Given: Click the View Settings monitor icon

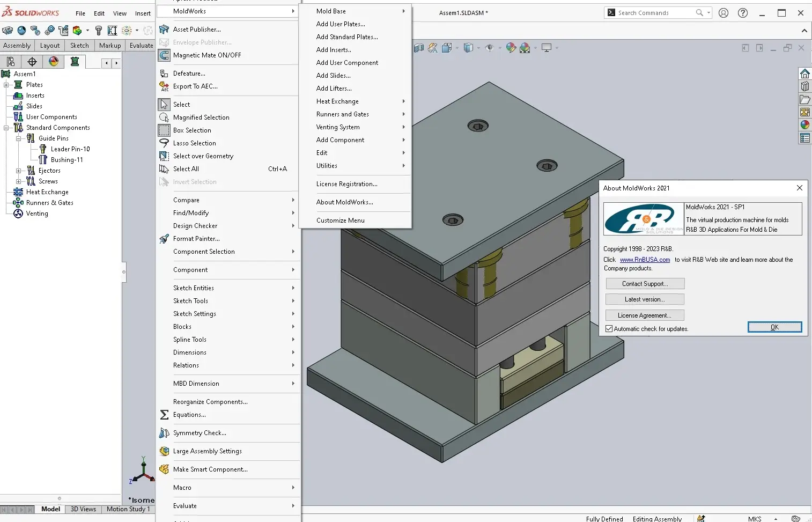Looking at the screenshot, I should pyautogui.click(x=547, y=48).
